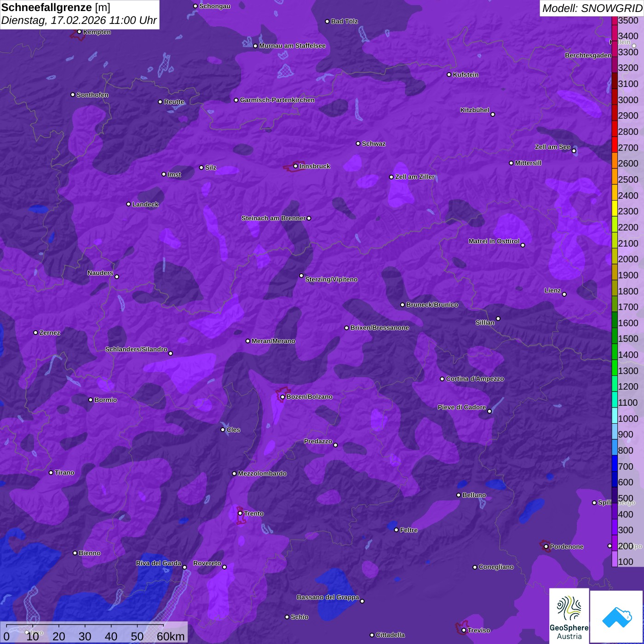
Task: Select the Matrei in Osttirol label
Action: tap(494, 241)
